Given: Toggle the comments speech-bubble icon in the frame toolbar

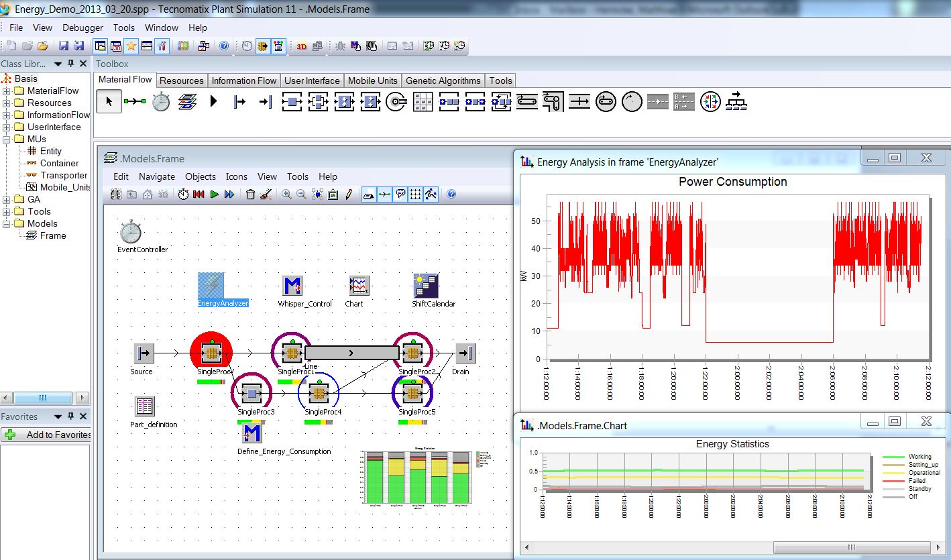Looking at the screenshot, I should [401, 194].
